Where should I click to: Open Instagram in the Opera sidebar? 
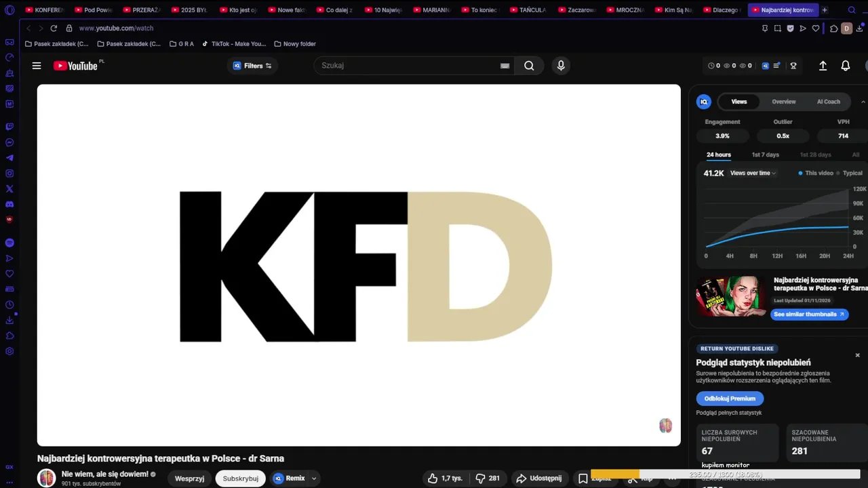pyautogui.click(x=9, y=174)
